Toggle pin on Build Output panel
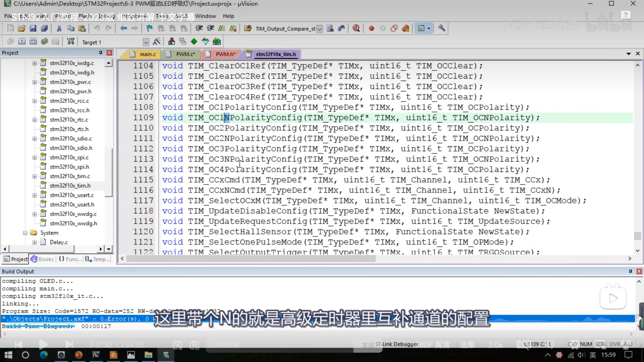Viewport: 644px width, 362px height. pyautogui.click(x=630, y=271)
